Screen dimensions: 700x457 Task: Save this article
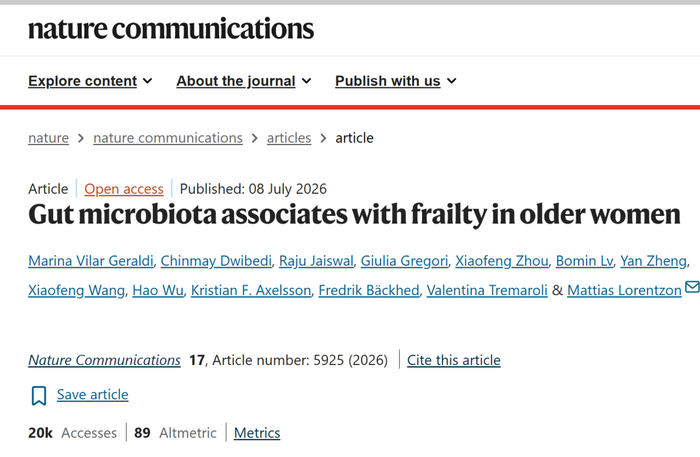coord(92,395)
